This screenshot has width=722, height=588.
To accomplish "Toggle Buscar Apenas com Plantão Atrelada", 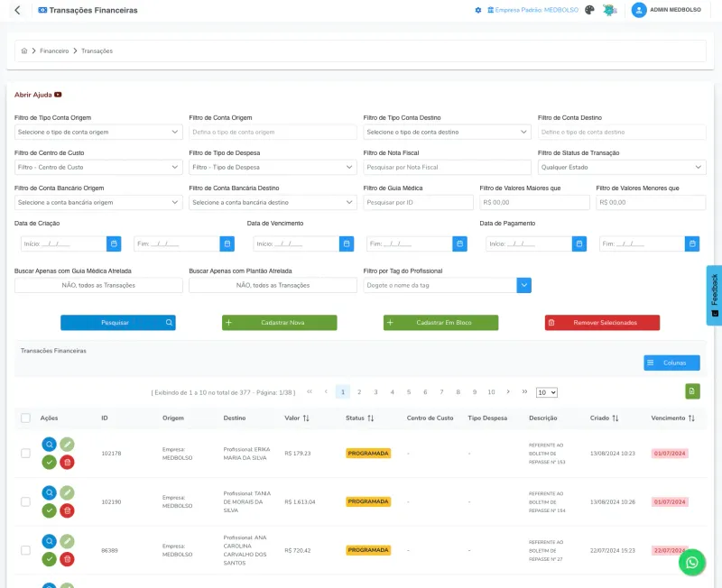I will [x=273, y=285].
